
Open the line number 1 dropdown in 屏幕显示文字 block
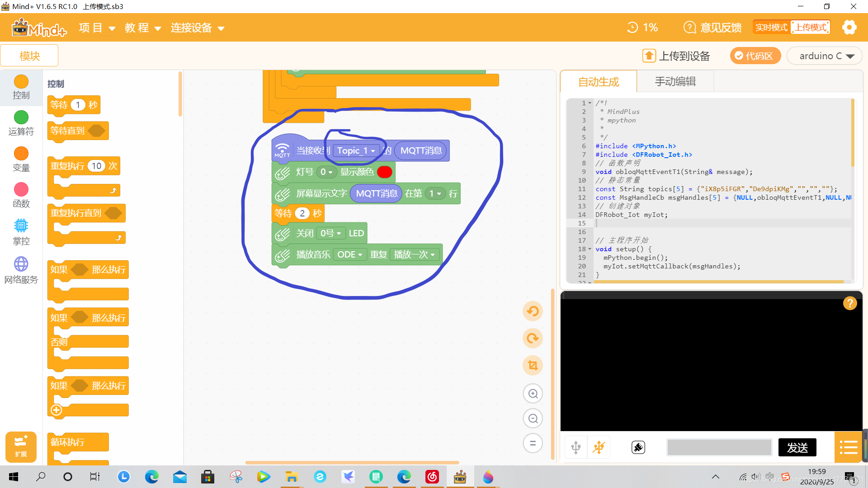(435, 194)
